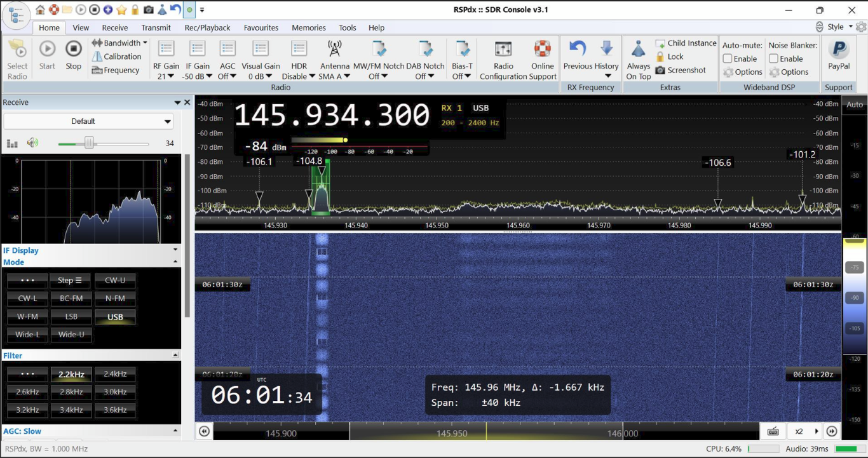Mute audio with the speaker icon

[32, 143]
